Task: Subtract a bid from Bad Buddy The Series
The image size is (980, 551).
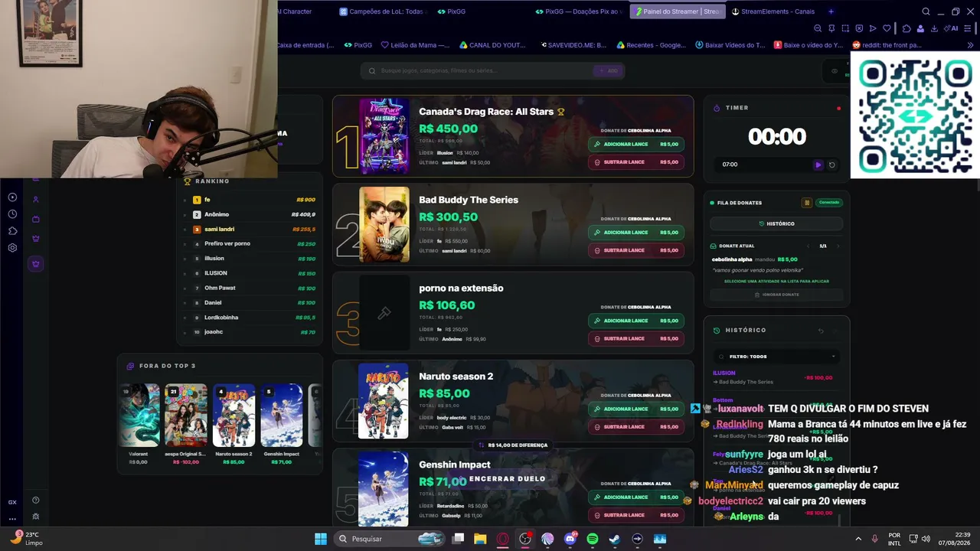Action: point(636,250)
